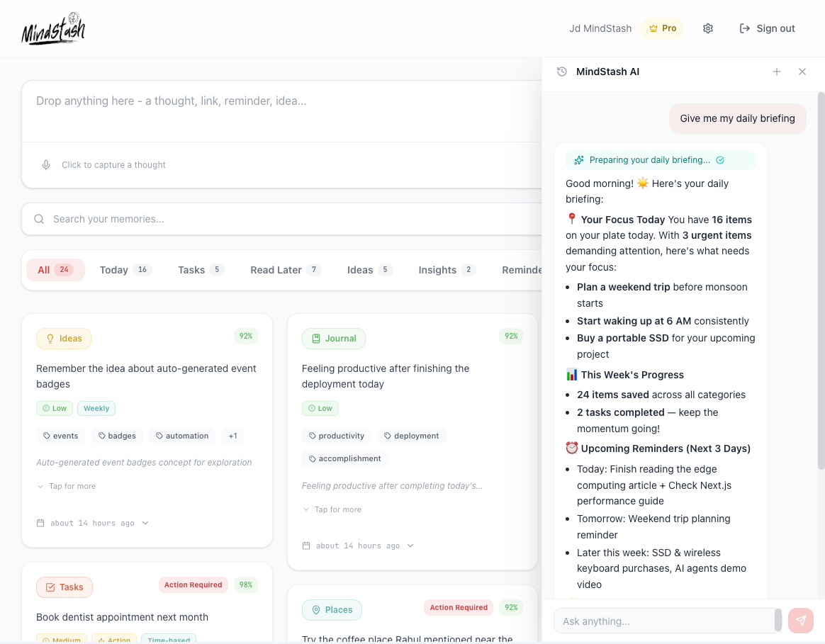Click the microphone to capture a thought
This screenshot has width=825, height=644.
(x=45, y=164)
